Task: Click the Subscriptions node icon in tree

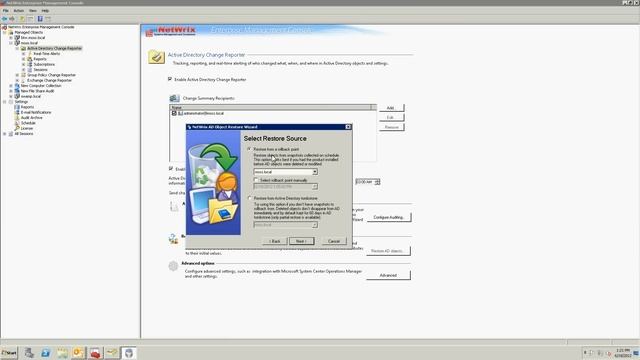Action: [29, 64]
